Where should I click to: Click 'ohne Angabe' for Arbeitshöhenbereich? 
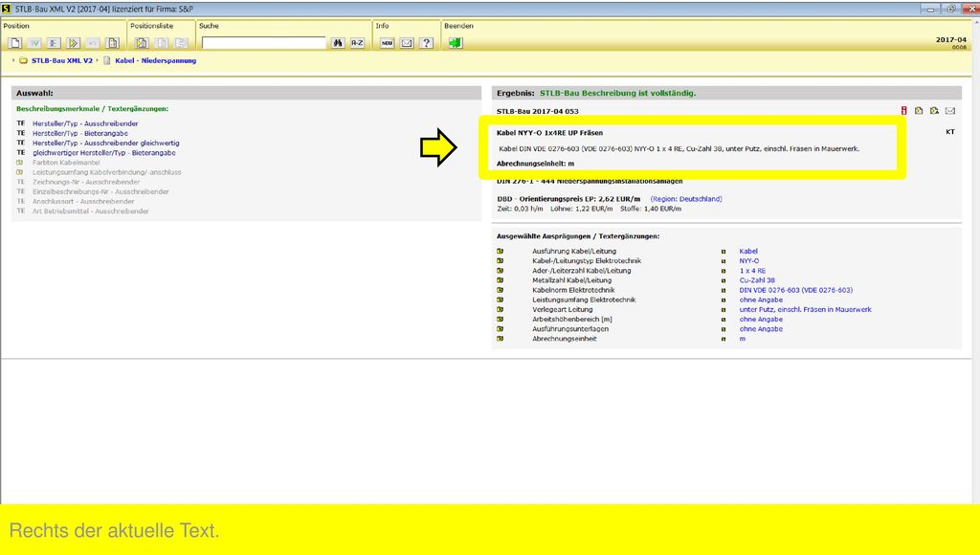tap(761, 320)
